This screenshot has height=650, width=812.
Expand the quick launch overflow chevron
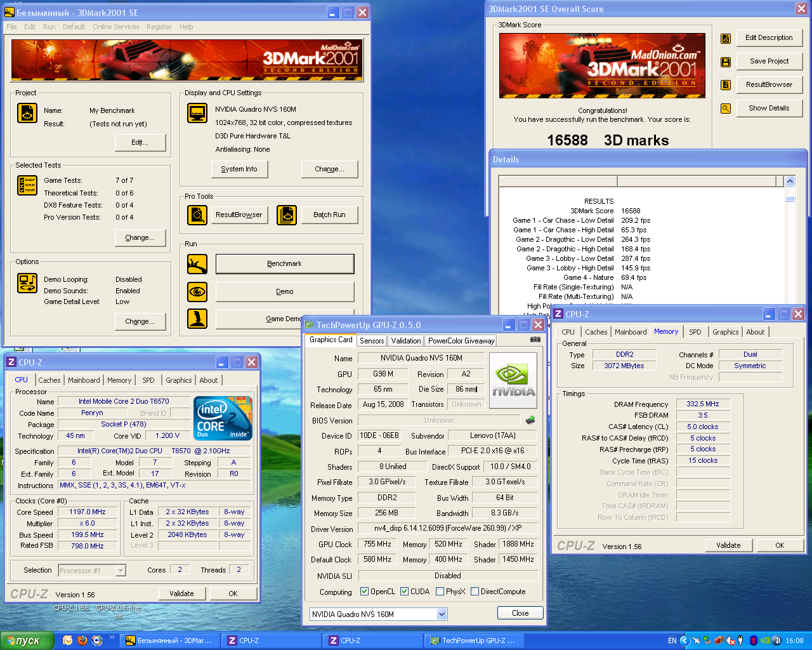(112, 638)
